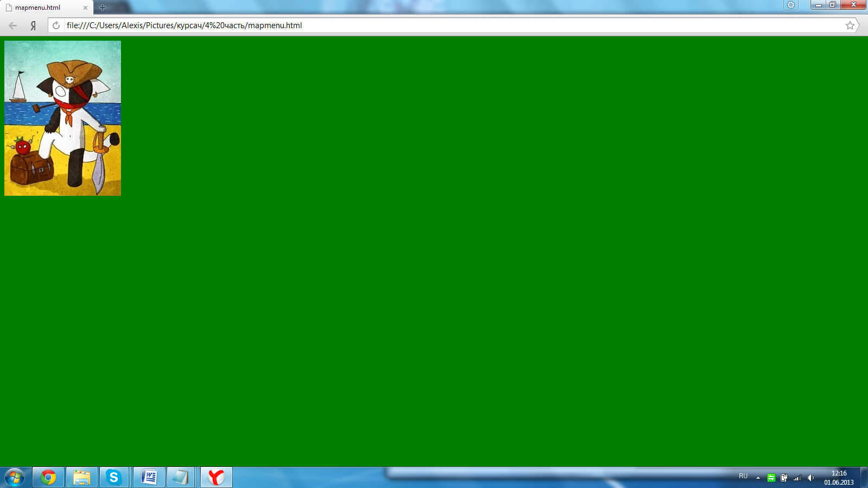Launch Google Chrome from taskbar

[48, 477]
